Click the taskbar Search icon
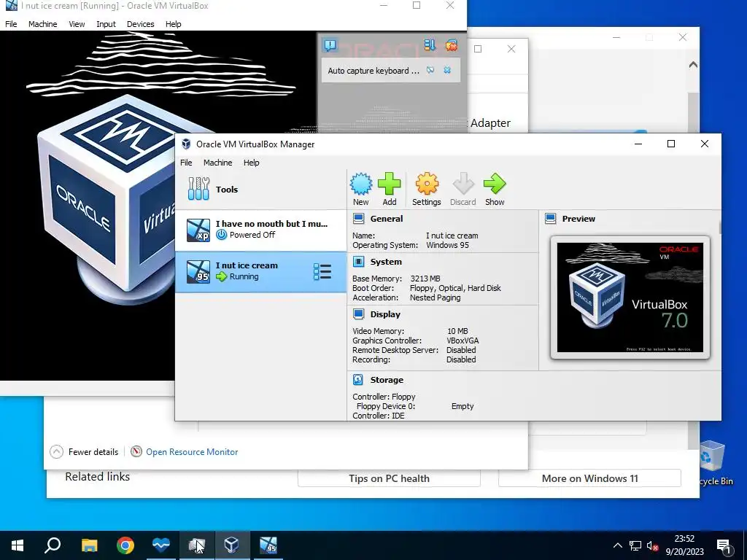 coord(53,545)
